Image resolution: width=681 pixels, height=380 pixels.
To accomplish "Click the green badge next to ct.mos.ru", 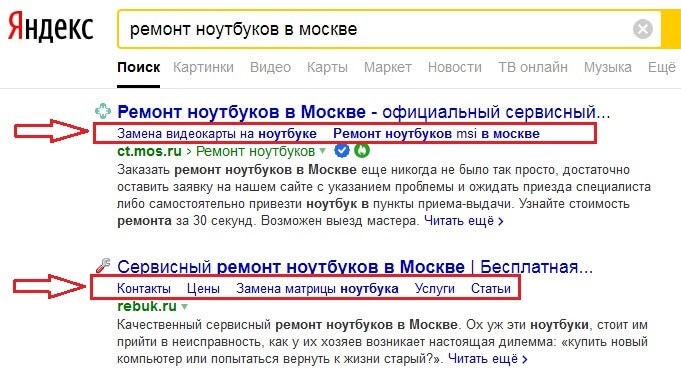I will 362,151.
